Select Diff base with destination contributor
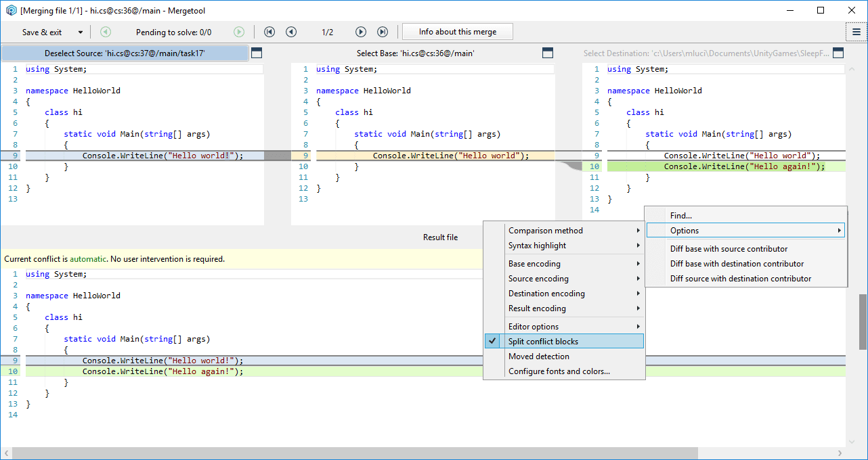 (745, 264)
